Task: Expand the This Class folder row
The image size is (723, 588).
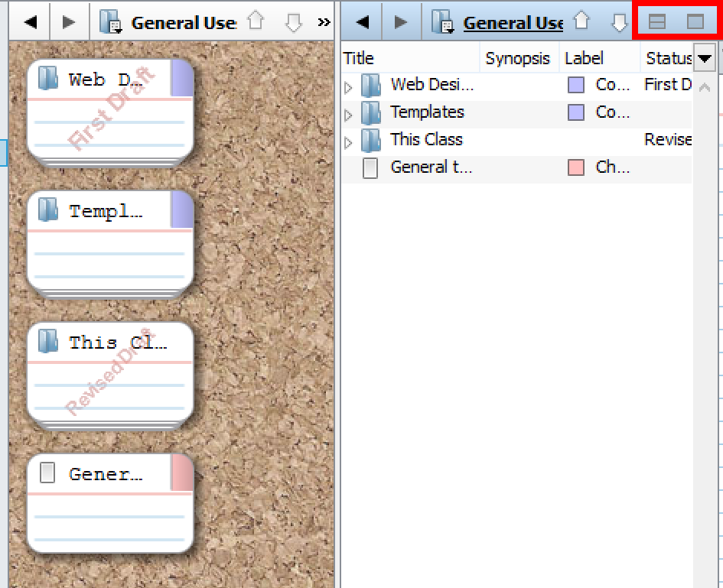Action: [349, 143]
